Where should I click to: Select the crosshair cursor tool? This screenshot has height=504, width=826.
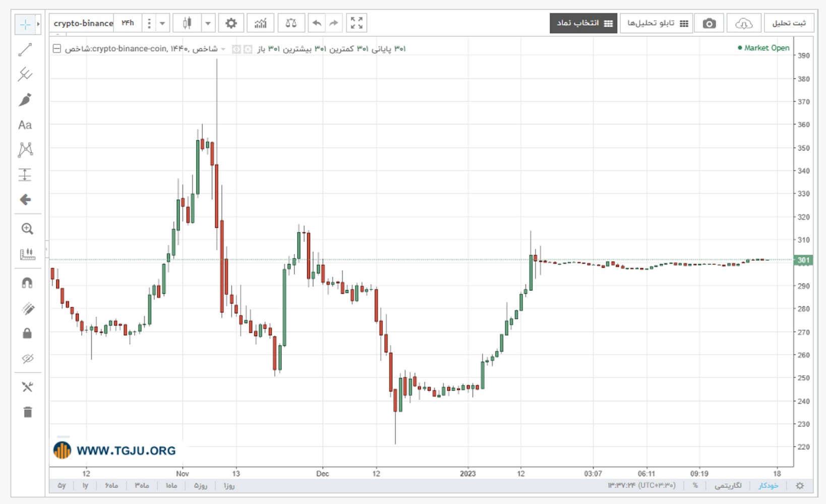point(25,24)
